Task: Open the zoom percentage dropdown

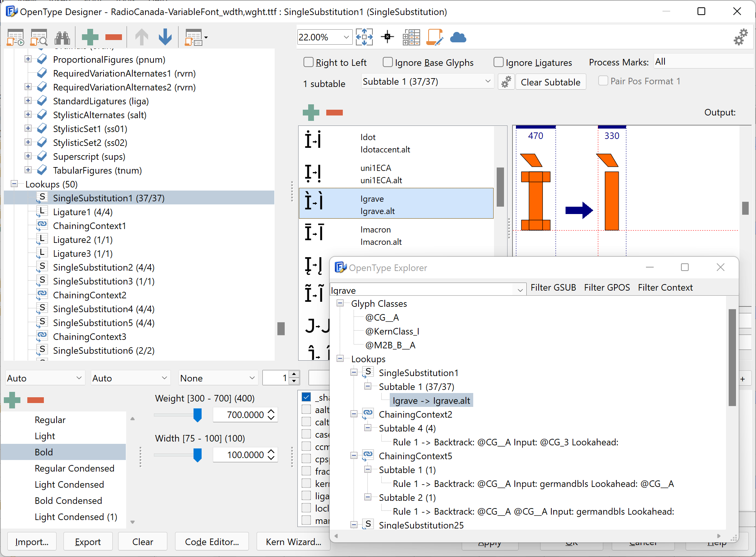Action: click(x=346, y=37)
